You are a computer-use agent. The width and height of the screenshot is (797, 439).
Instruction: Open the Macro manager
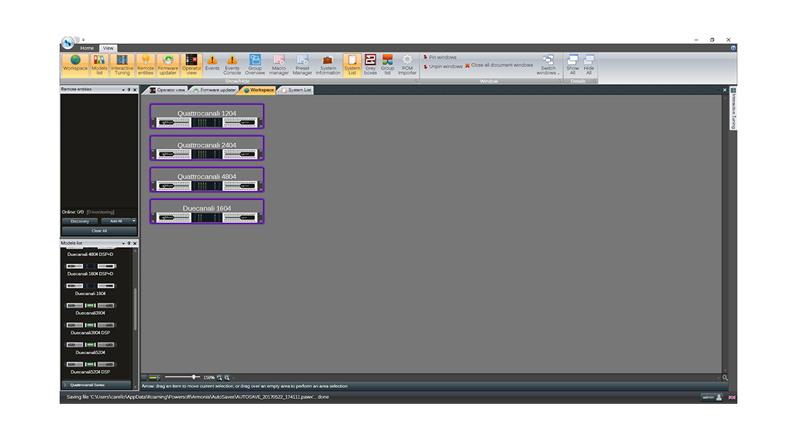tap(279, 65)
